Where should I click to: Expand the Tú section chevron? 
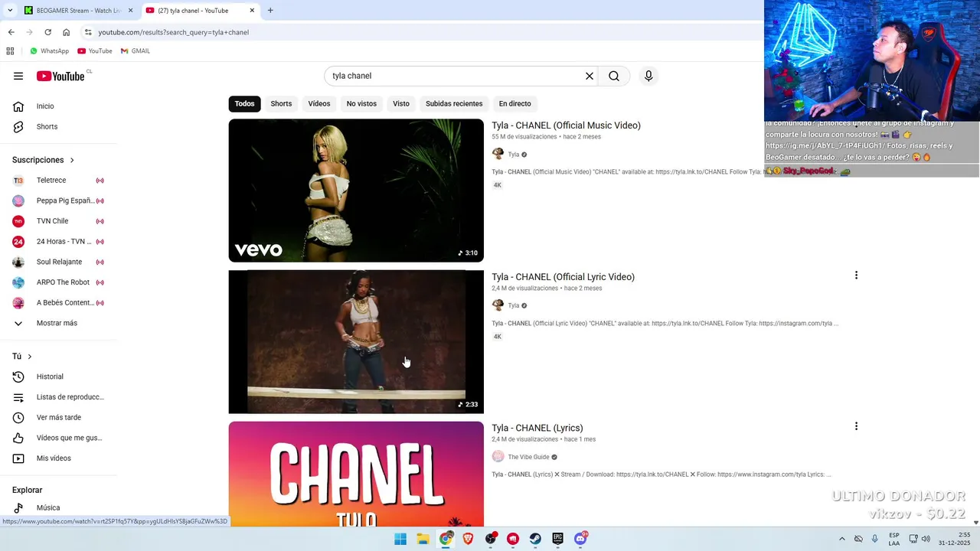(x=30, y=357)
